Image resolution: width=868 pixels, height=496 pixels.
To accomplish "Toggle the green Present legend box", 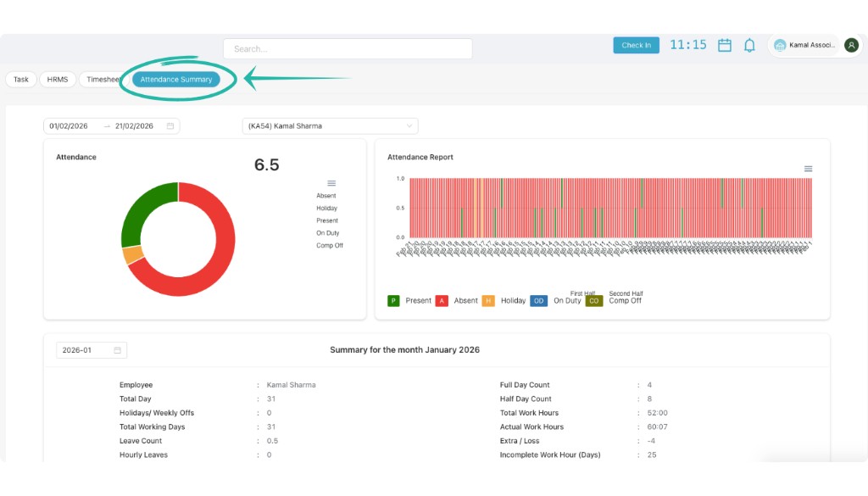I will [x=393, y=301].
